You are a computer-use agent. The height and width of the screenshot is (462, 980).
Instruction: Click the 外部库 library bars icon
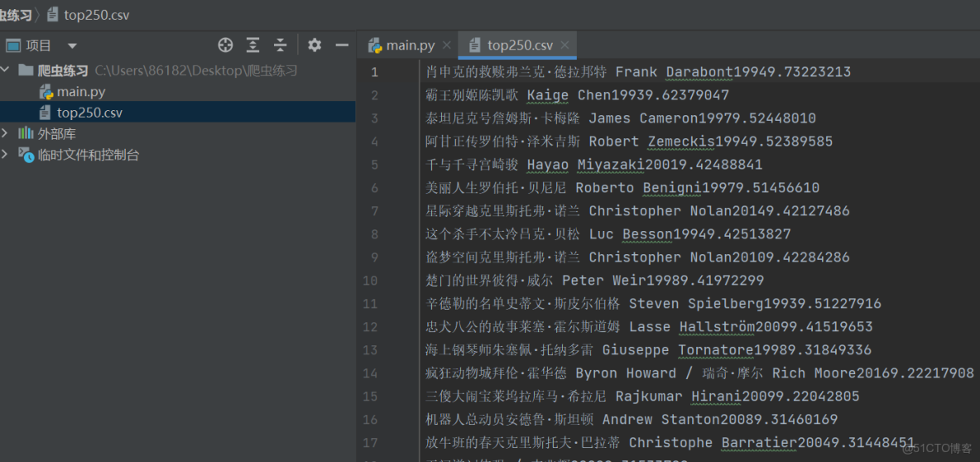(x=26, y=133)
